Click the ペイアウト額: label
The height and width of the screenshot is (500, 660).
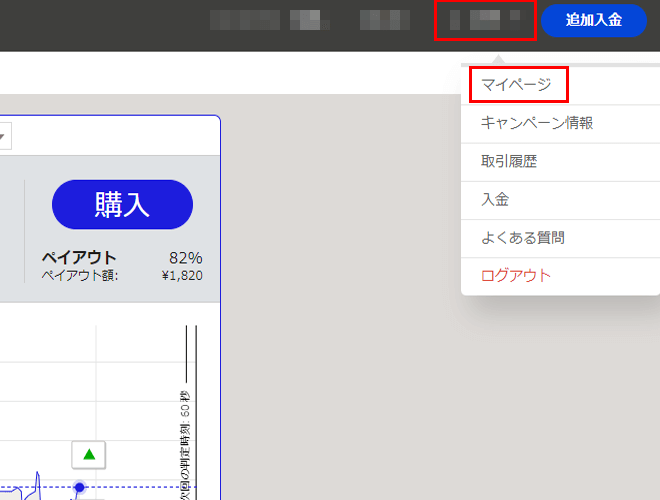(80, 276)
